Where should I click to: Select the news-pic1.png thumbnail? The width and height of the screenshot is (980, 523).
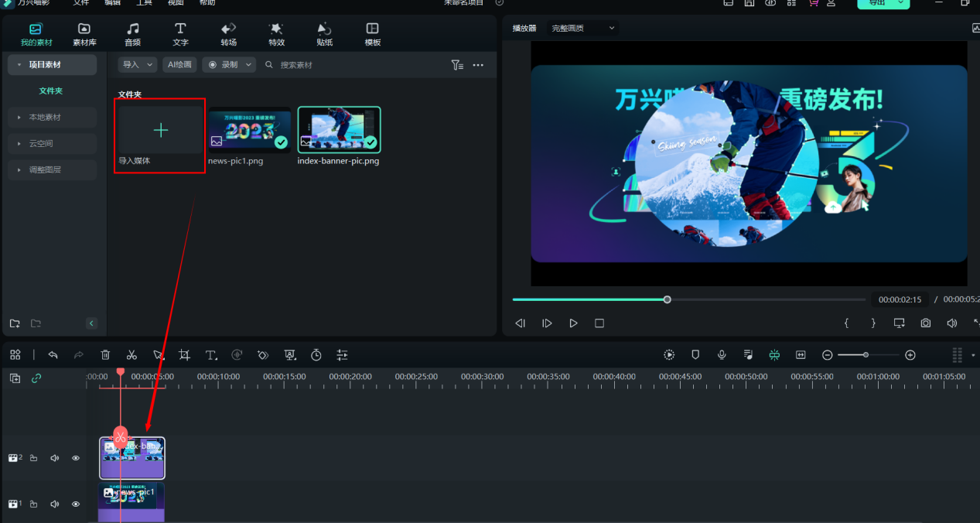(249, 129)
